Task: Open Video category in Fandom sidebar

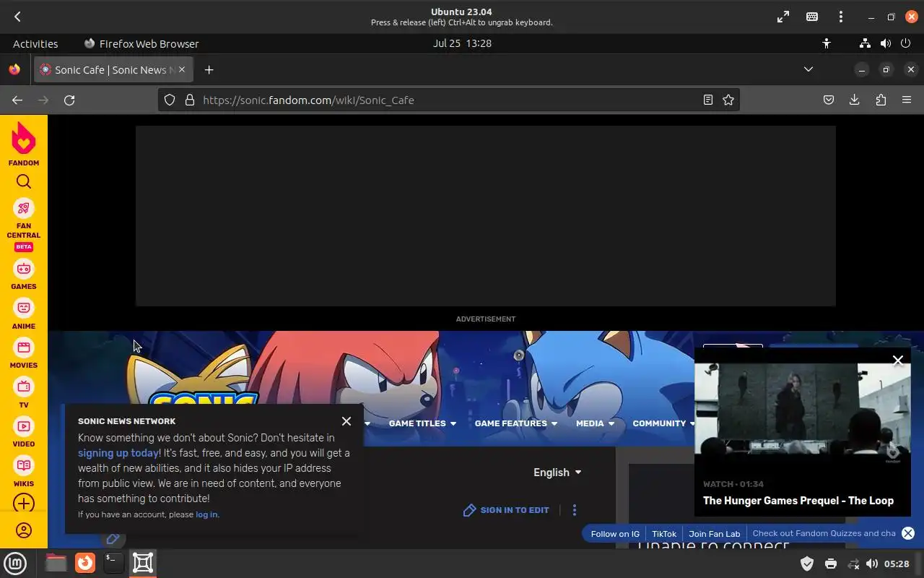Action: click(24, 433)
